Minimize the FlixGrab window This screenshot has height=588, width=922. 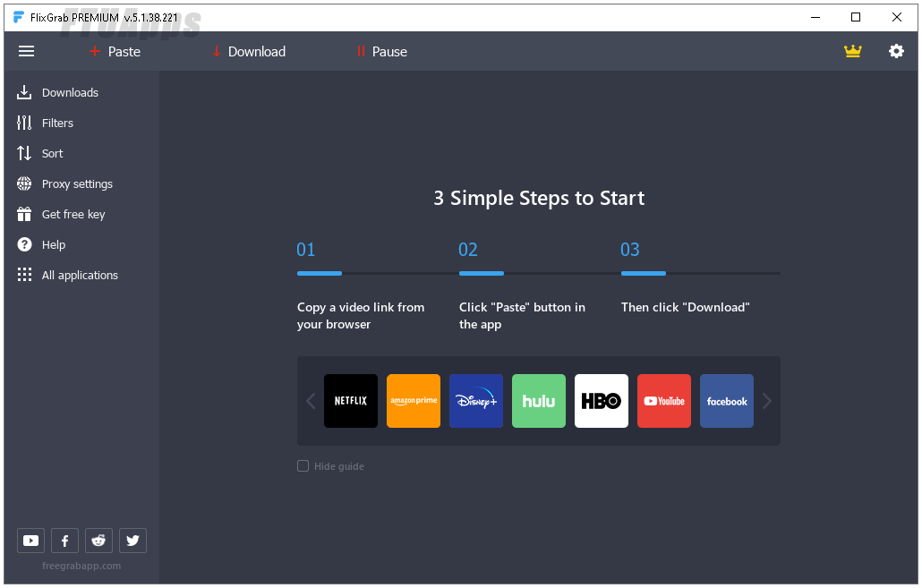tap(815, 17)
